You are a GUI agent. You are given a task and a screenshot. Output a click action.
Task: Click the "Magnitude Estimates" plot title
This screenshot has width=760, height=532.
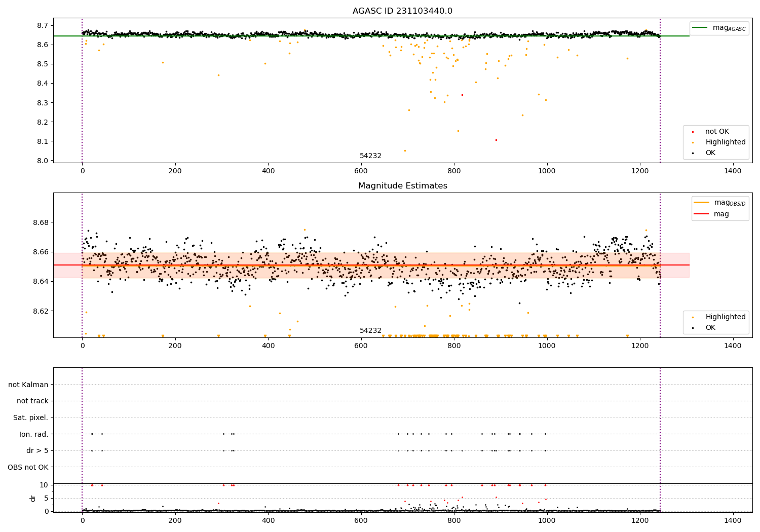pos(402,186)
